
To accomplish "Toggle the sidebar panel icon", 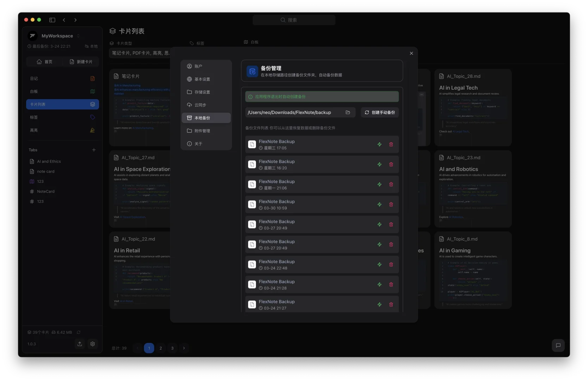I will click(52, 20).
